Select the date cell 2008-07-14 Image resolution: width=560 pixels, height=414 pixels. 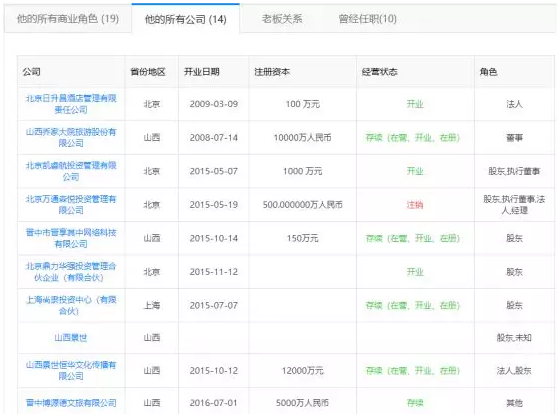click(x=214, y=138)
